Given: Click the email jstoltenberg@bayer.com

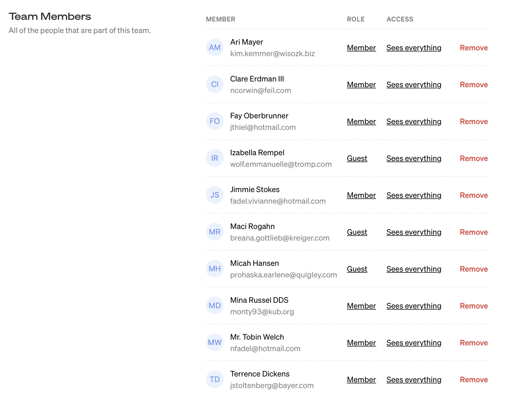Looking at the screenshot, I should point(272,385).
